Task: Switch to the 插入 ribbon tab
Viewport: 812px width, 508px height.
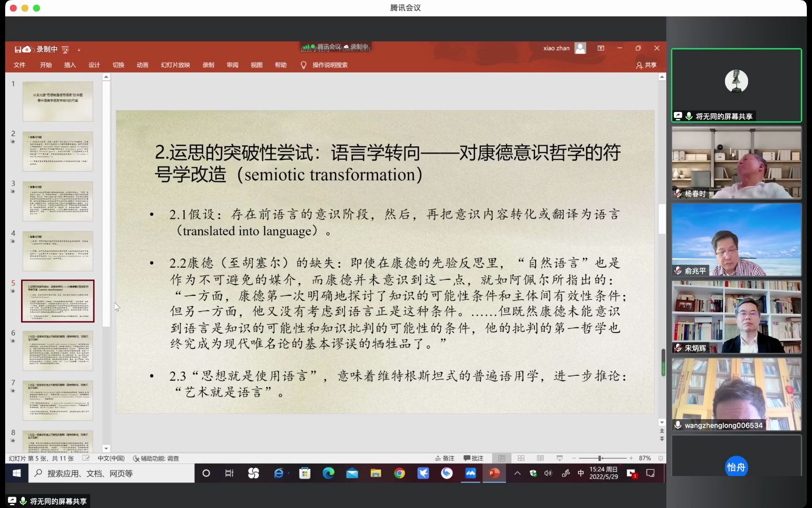Action: point(70,65)
